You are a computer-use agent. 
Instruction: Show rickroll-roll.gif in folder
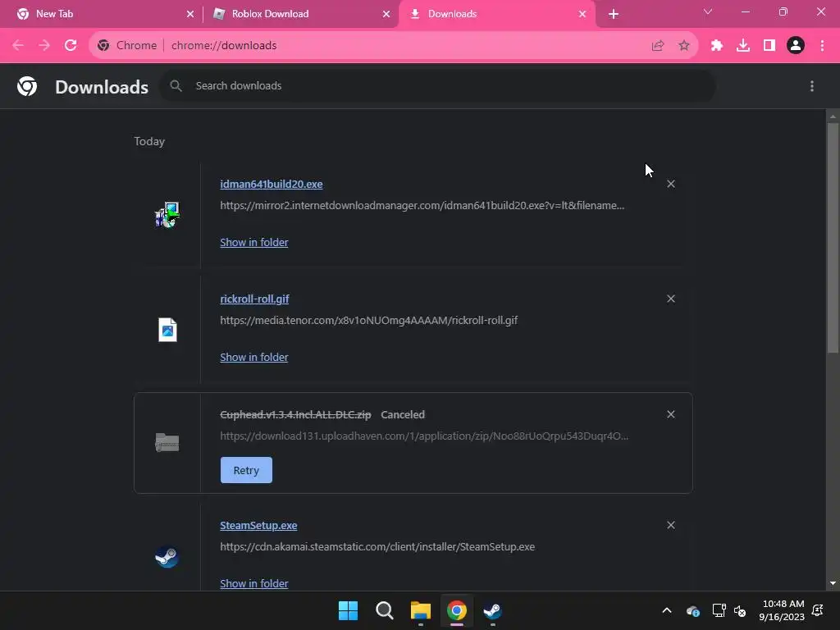(x=254, y=358)
